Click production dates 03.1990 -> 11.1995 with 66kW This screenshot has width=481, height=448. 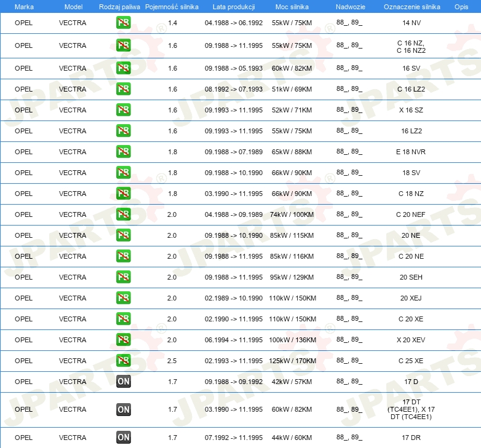234,194
